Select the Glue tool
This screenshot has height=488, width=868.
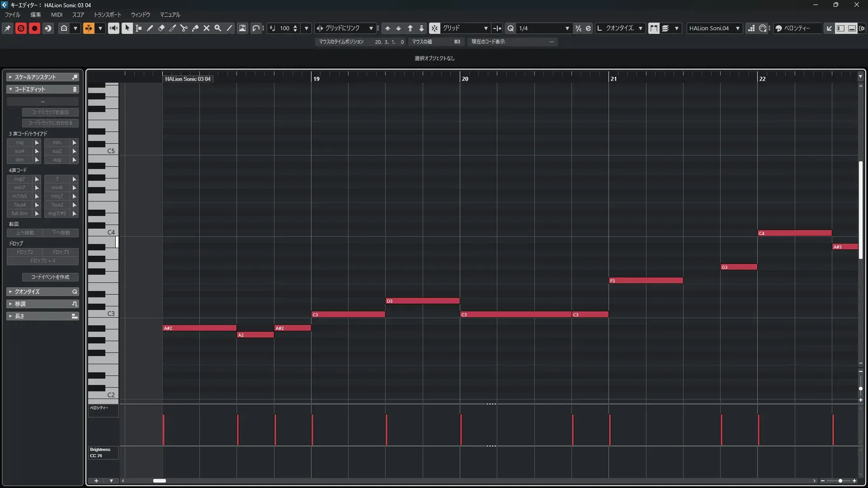pos(195,28)
